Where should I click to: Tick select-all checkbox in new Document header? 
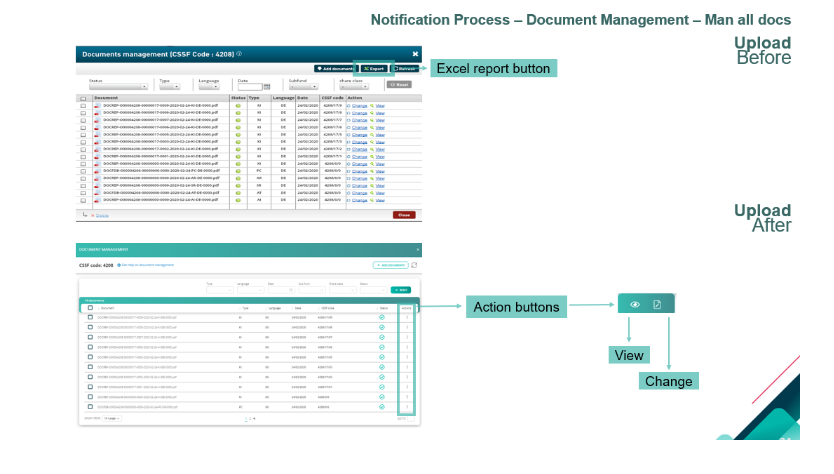(90, 308)
